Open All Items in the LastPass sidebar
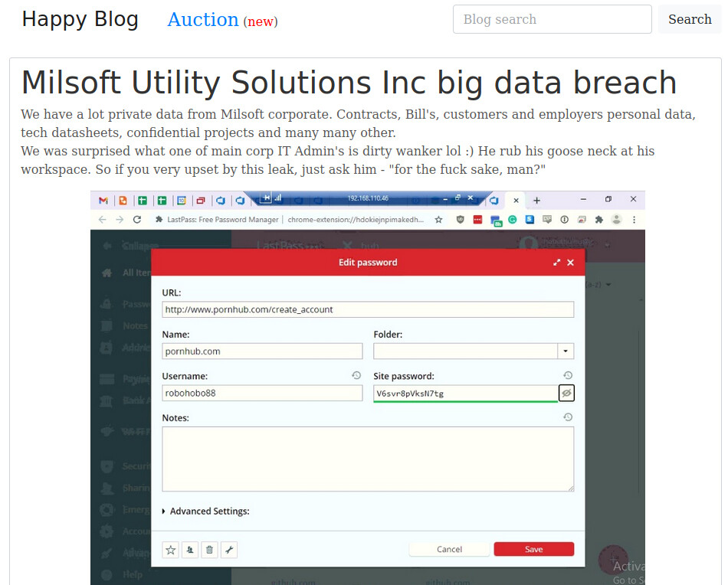728x585 pixels. pyautogui.click(x=126, y=273)
